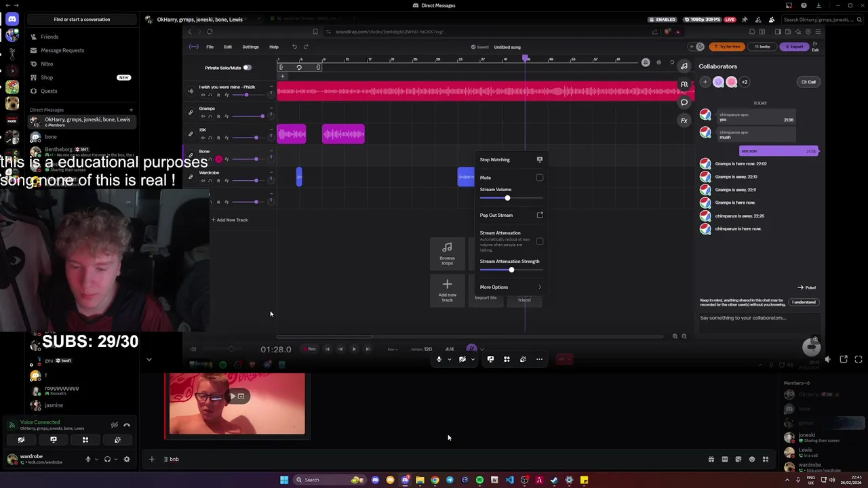
Task: Click the undo arrow in Soundtrap
Action: pos(294,47)
